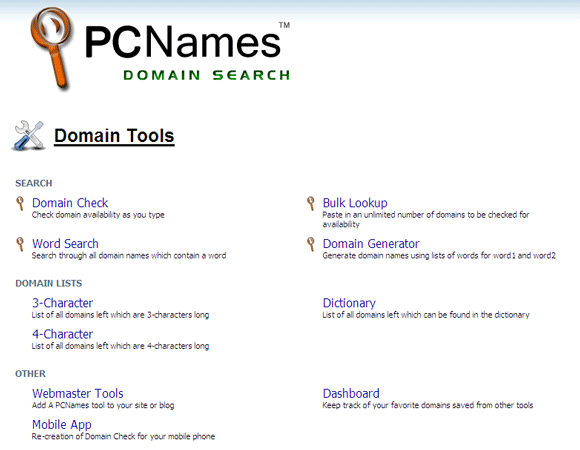
Task: Click the wrench and screwdriver tools icon
Action: click(x=29, y=135)
